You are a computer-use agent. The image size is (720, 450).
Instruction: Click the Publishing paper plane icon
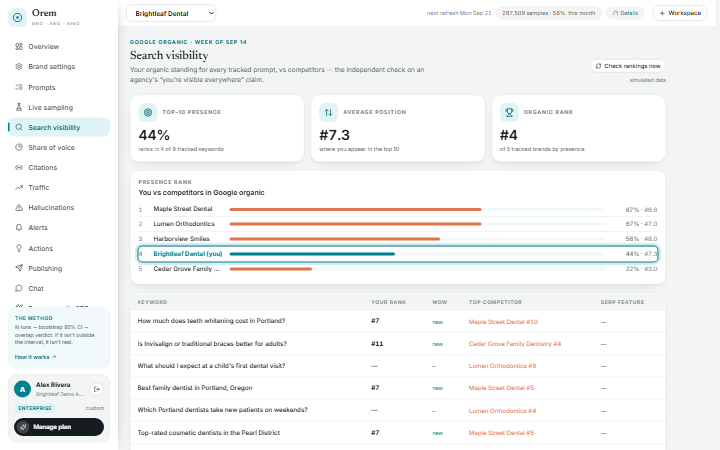click(19, 268)
